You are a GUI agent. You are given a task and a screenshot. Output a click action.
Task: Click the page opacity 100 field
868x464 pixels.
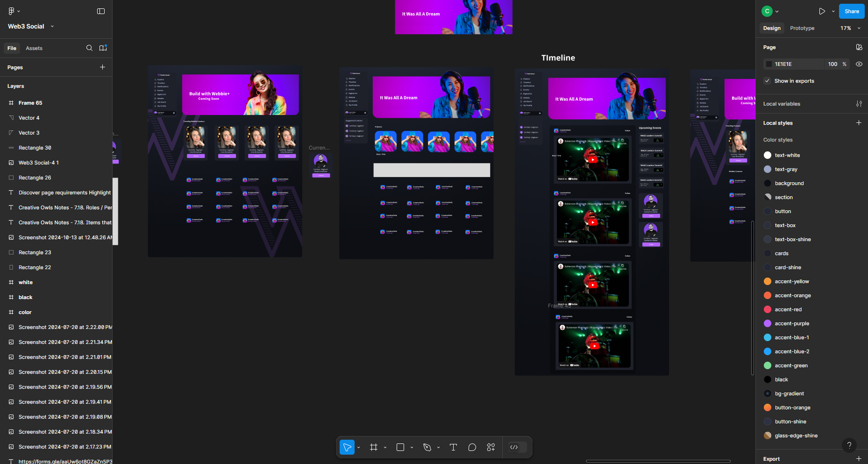coord(832,64)
